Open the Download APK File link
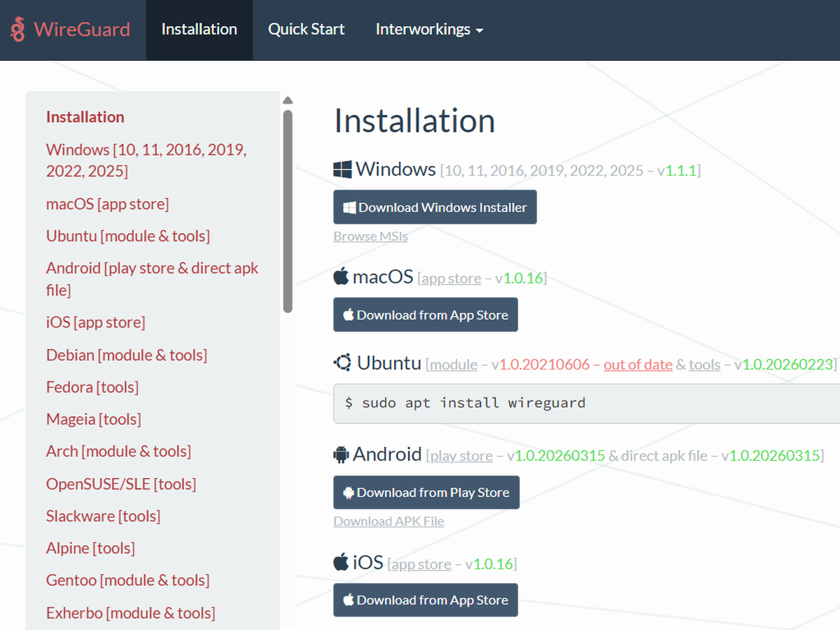Viewport: 840px width, 630px height. pos(388,521)
